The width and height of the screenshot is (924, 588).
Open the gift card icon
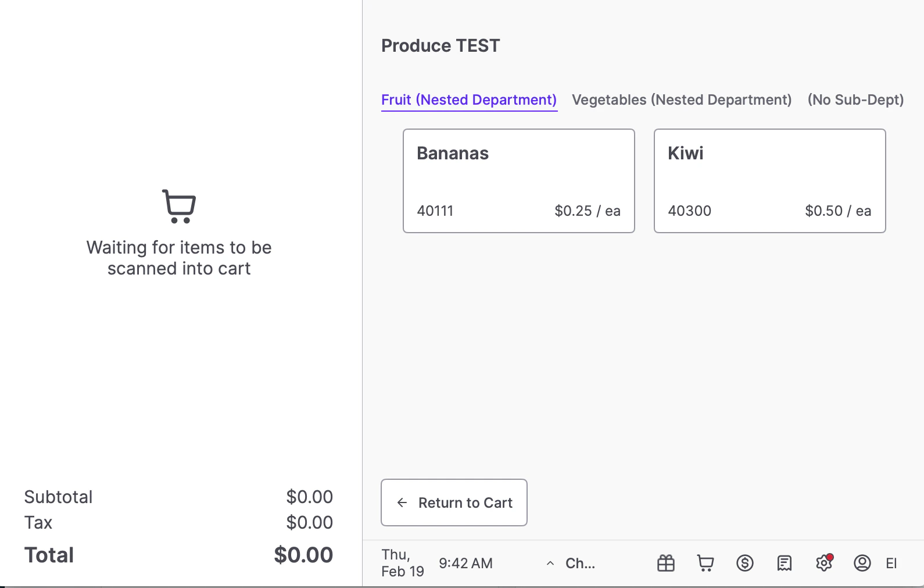[x=666, y=563]
